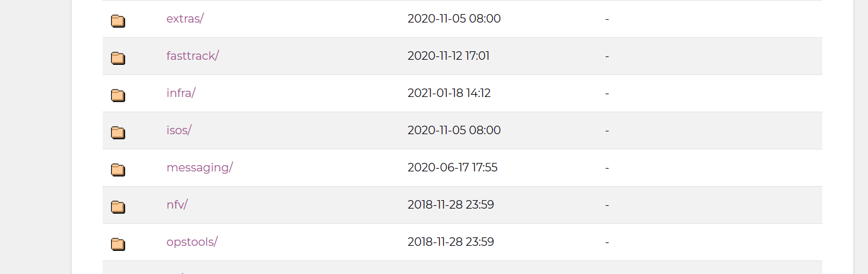Open the opstools/ directory link
The image size is (868, 274).
click(x=192, y=242)
